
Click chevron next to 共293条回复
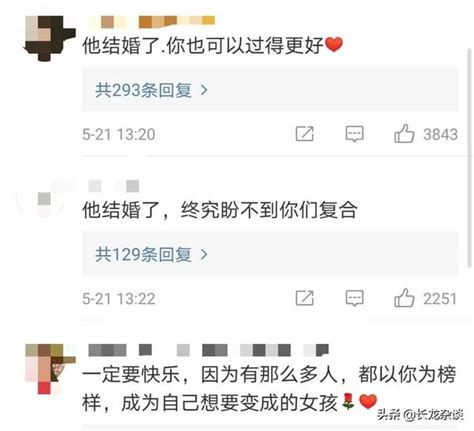(204, 90)
